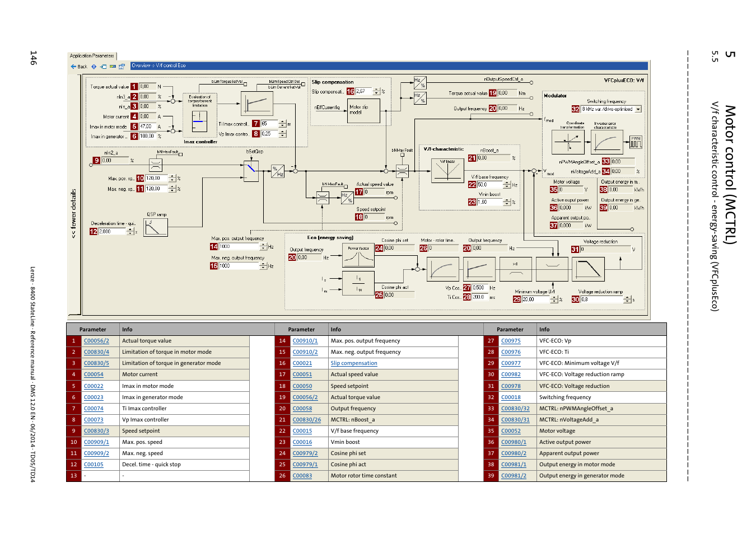The height and width of the screenshot is (534, 756).
Task: Click the Eco filter curve block after summing point
Action: (443, 269)
